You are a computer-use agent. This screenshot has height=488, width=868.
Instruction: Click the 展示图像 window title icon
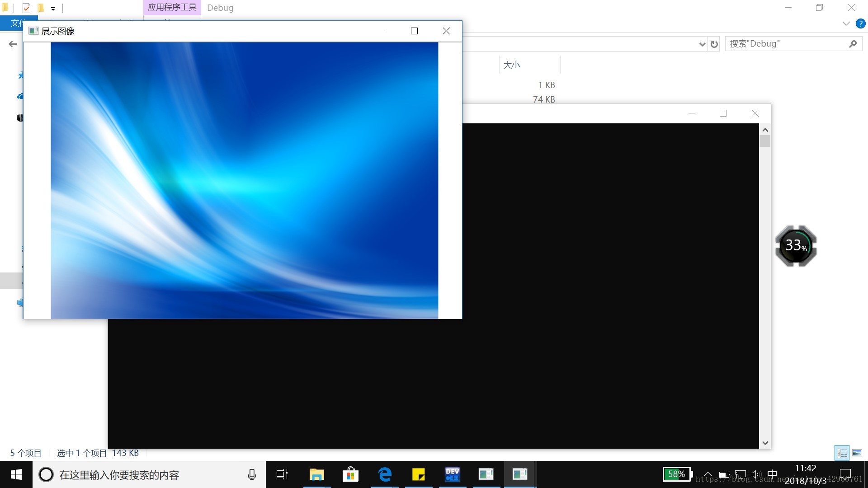click(33, 31)
